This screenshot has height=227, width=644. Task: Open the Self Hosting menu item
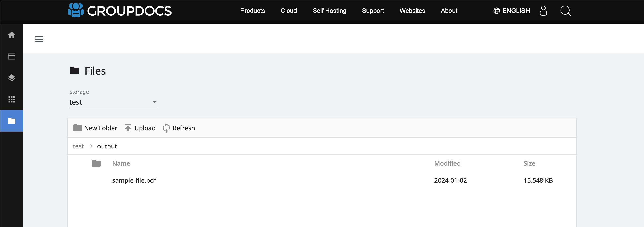[x=329, y=11]
